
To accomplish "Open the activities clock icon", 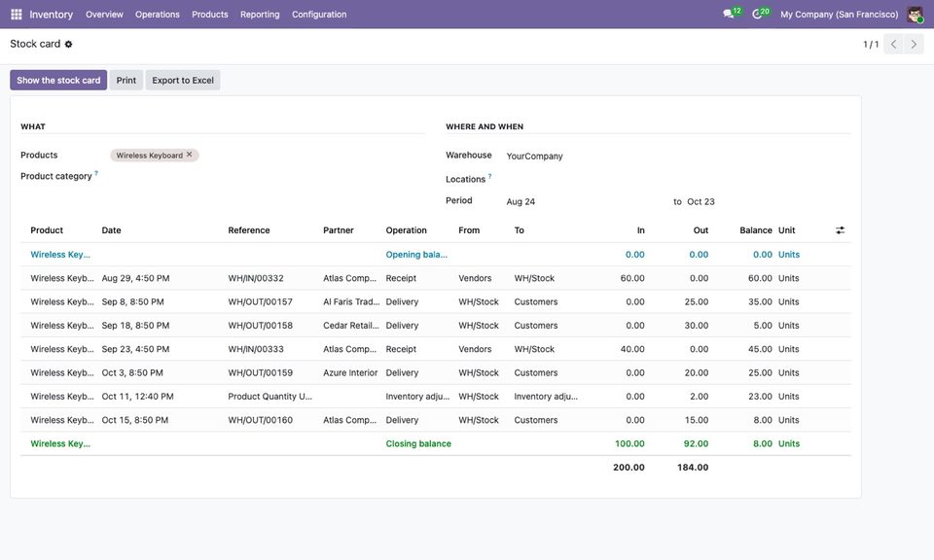I will pyautogui.click(x=757, y=14).
